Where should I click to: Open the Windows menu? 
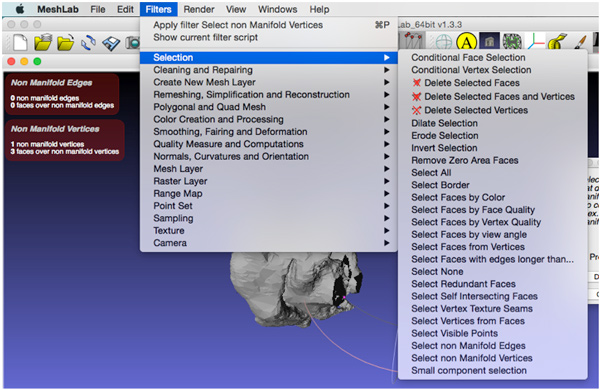pos(277,9)
